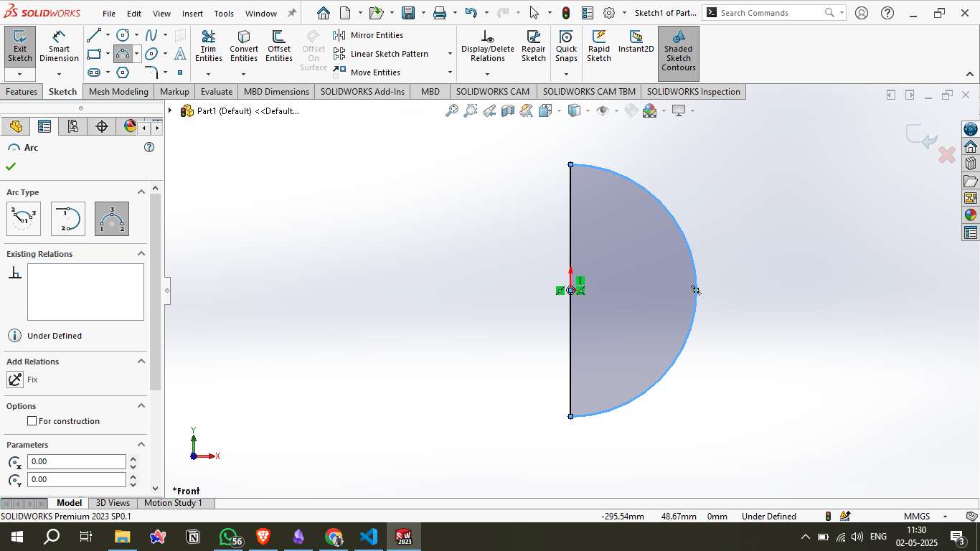
Task: Click the Exit Sketch button
Action: coord(19,47)
